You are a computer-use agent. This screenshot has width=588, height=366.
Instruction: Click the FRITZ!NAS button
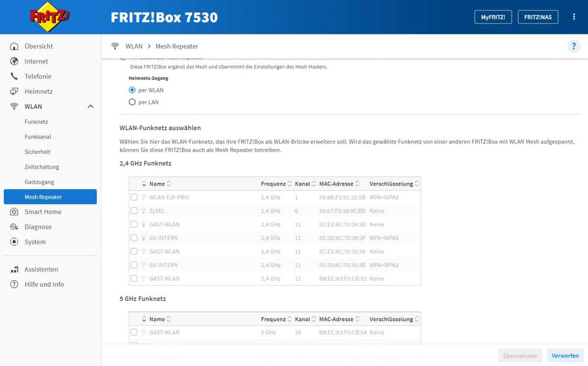point(538,17)
